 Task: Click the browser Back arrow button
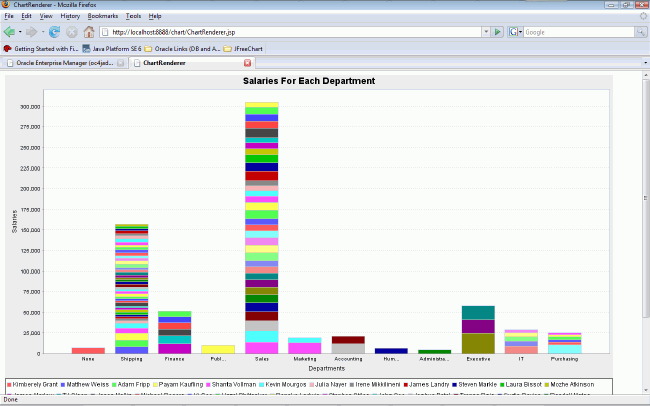click(x=10, y=32)
